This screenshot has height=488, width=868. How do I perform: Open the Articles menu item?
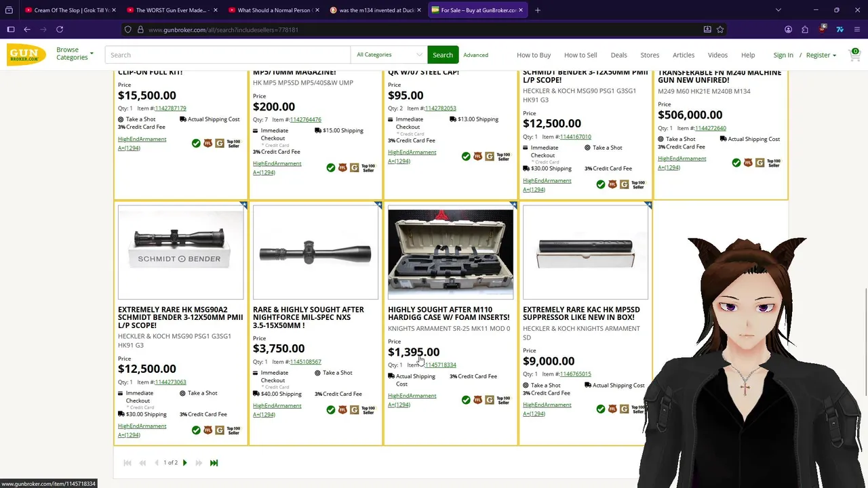tap(684, 55)
